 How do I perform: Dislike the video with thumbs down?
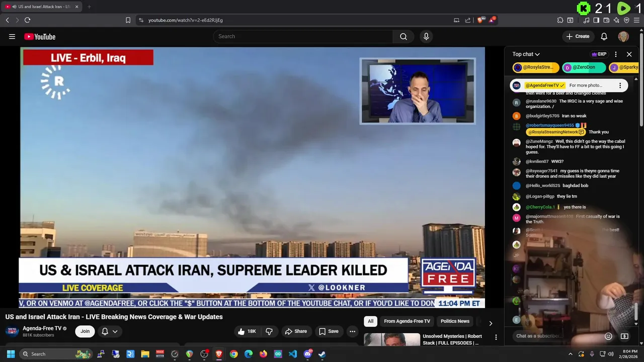269,331
